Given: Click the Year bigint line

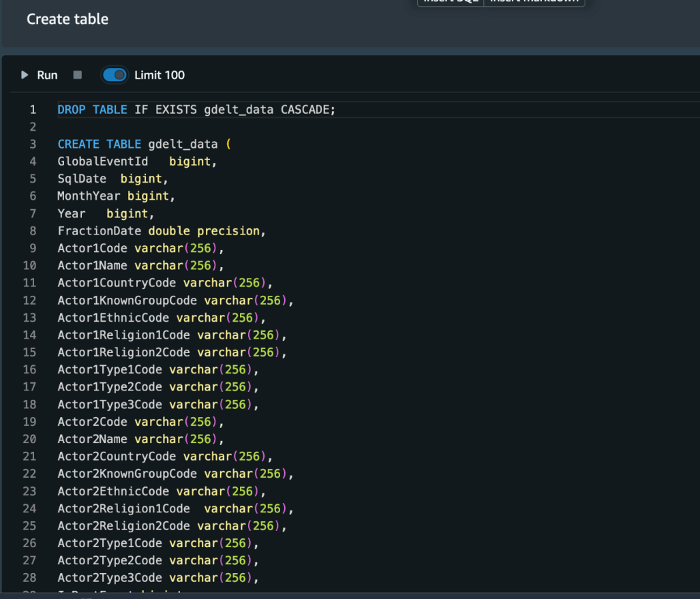Looking at the screenshot, I should pyautogui.click(x=106, y=214).
